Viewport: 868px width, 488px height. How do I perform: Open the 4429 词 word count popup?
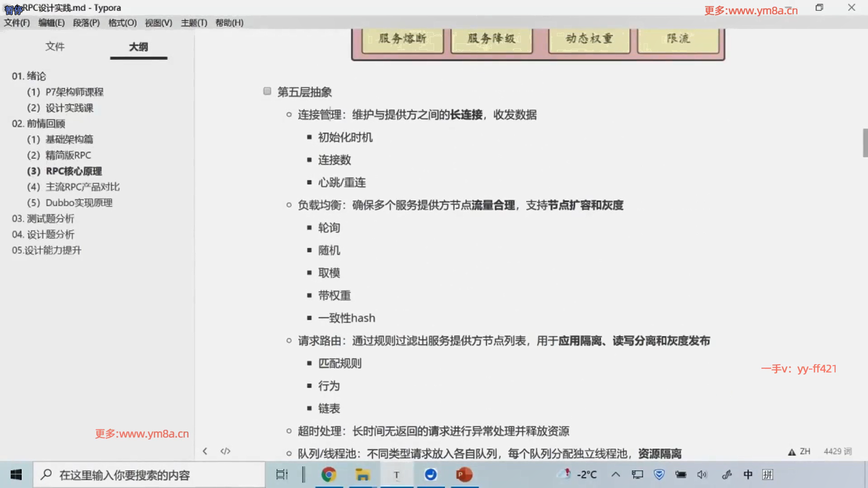837,451
